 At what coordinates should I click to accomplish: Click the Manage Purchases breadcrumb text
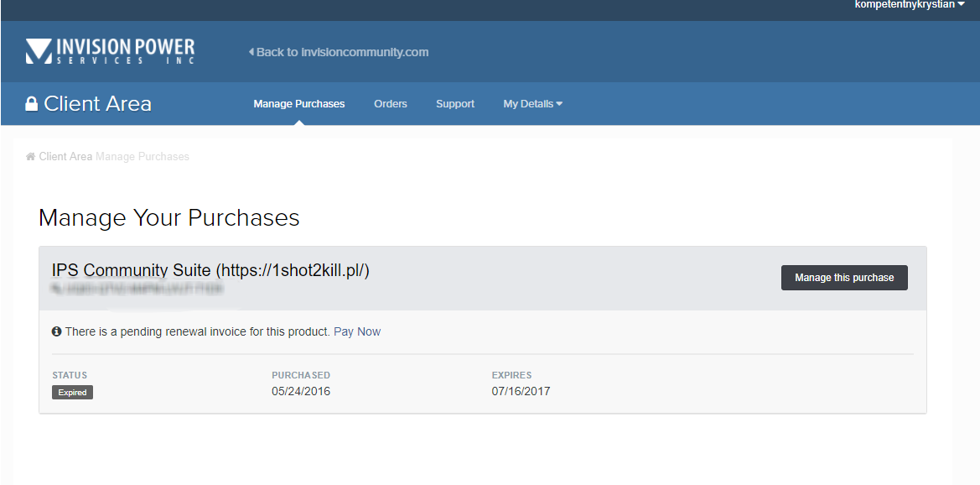pyautogui.click(x=143, y=157)
